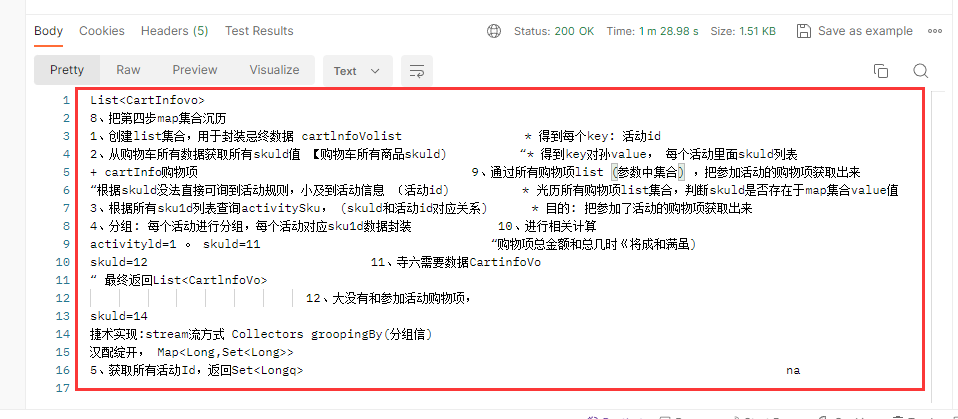Open the Body response tab
The width and height of the screenshot is (958, 419).
click(48, 31)
